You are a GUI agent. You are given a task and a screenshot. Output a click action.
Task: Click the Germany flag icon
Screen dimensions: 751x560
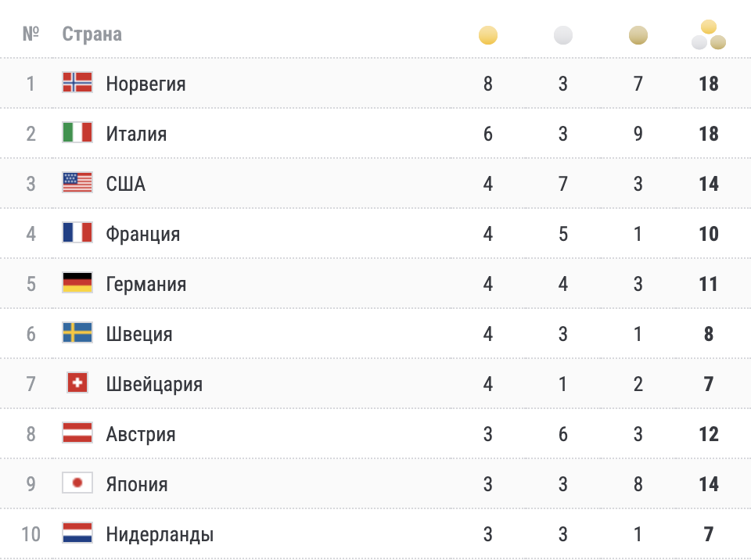click(77, 283)
